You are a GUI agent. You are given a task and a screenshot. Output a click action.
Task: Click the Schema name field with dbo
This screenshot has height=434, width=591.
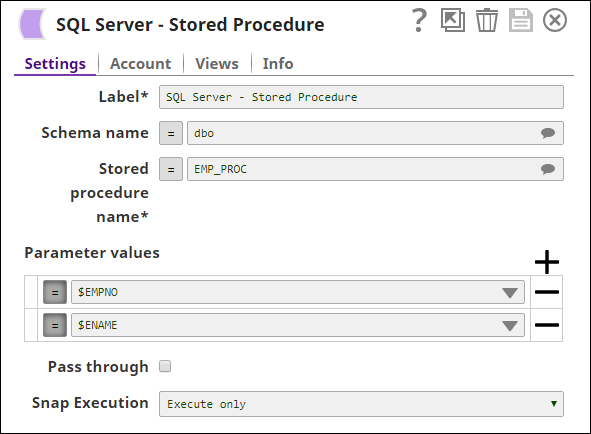375,133
